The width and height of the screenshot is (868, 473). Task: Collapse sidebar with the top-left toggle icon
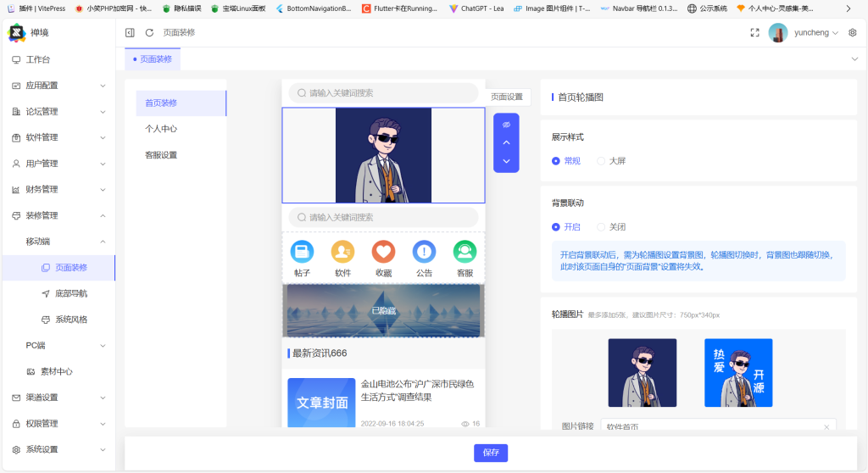[130, 32]
